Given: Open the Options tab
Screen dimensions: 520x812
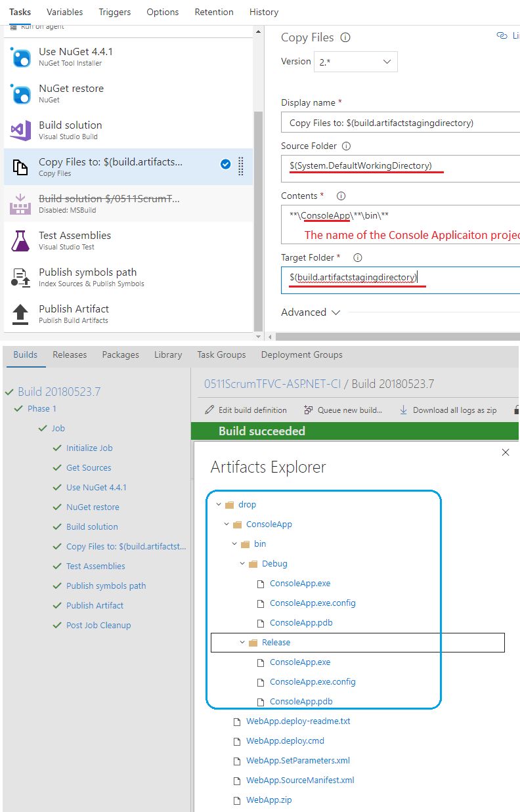Looking at the screenshot, I should (163, 12).
